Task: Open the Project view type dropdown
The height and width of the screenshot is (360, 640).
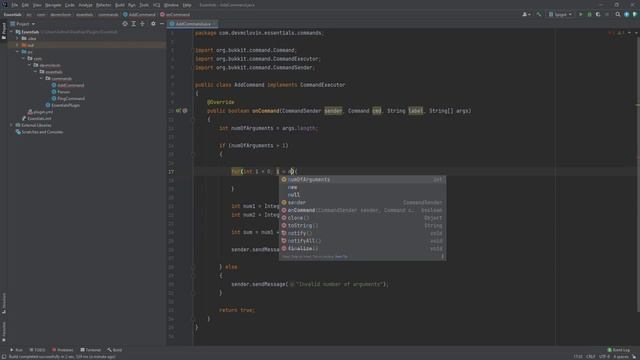Action: (x=22, y=24)
